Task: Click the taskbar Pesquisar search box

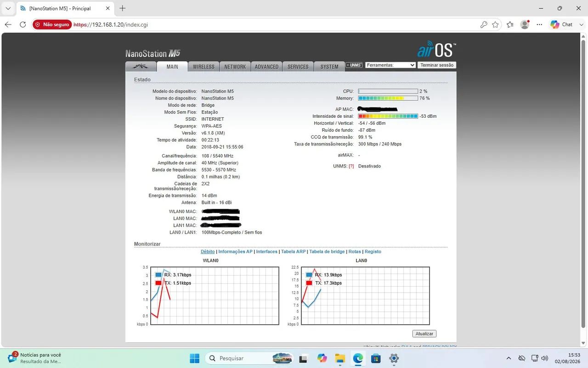Action: point(249,358)
